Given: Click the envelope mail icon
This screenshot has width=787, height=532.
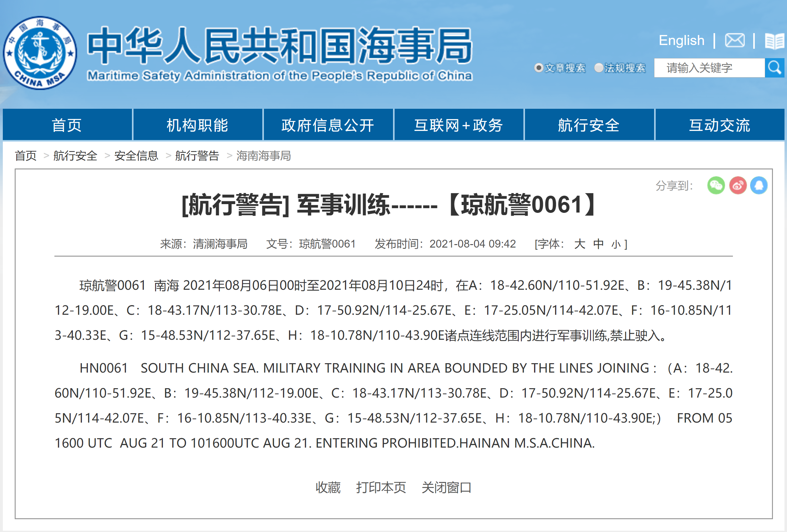Looking at the screenshot, I should coord(734,40).
